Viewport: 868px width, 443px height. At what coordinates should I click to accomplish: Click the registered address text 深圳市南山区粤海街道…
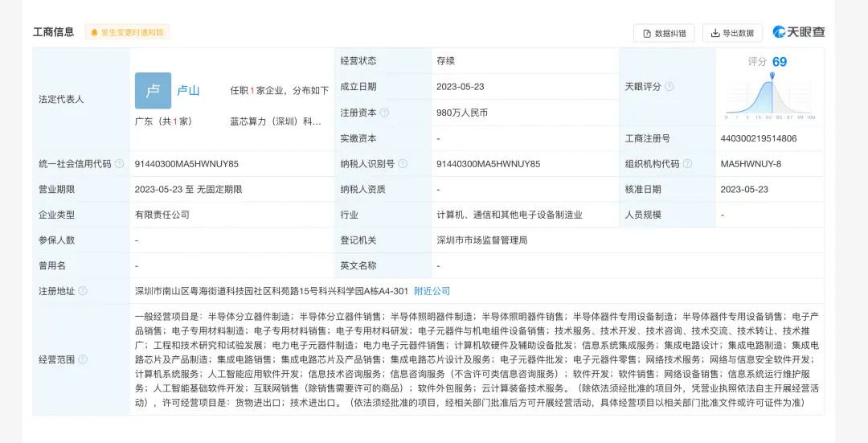coord(272,291)
